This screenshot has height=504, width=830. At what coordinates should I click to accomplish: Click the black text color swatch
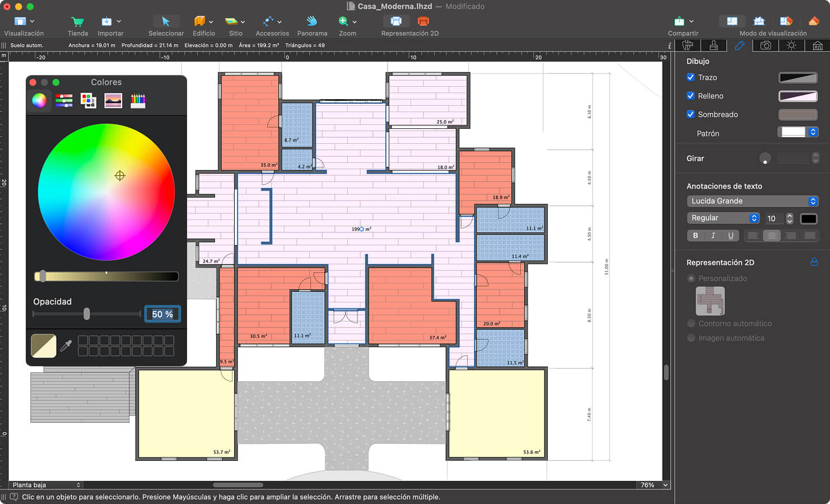click(809, 218)
